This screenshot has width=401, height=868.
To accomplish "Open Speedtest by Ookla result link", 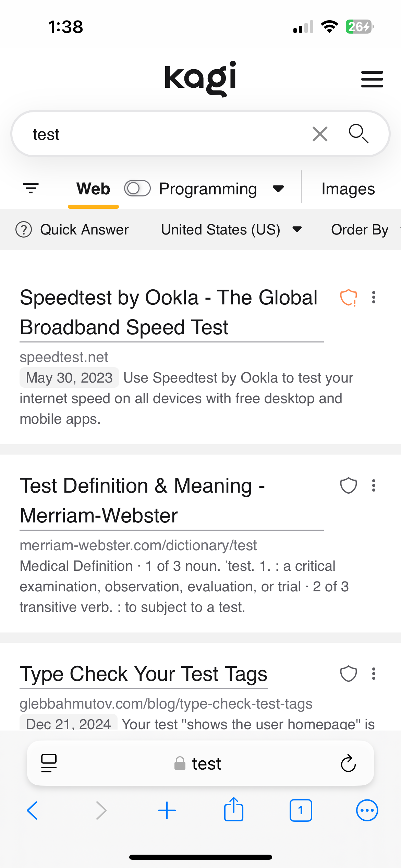I will click(169, 312).
